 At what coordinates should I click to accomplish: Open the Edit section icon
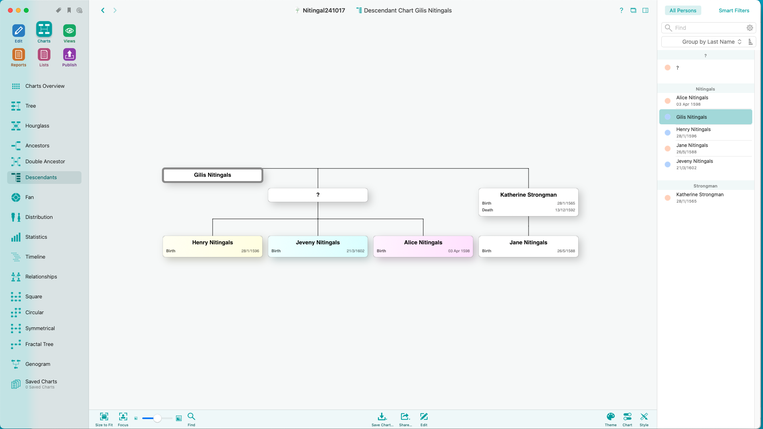point(18,31)
